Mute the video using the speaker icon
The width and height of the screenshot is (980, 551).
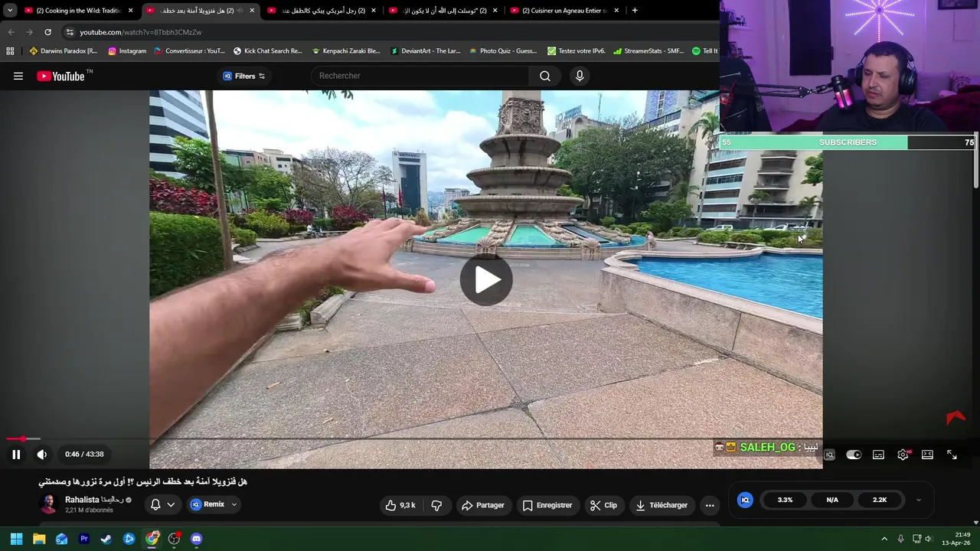pyautogui.click(x=42, y=455)
